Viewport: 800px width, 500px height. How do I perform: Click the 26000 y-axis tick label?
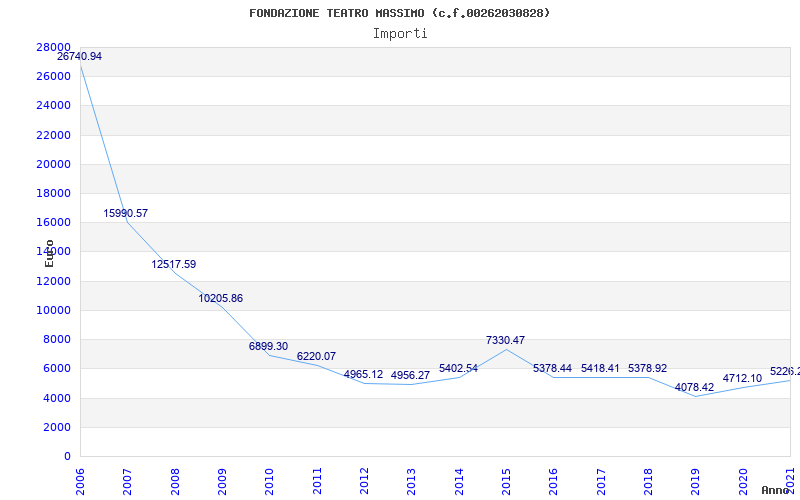53,77
